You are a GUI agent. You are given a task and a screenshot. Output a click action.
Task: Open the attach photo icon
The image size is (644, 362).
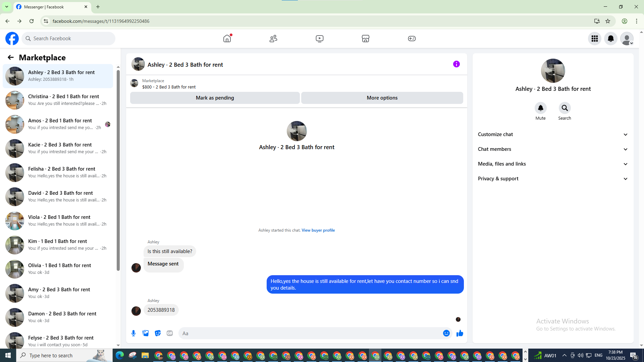point(146,333)
